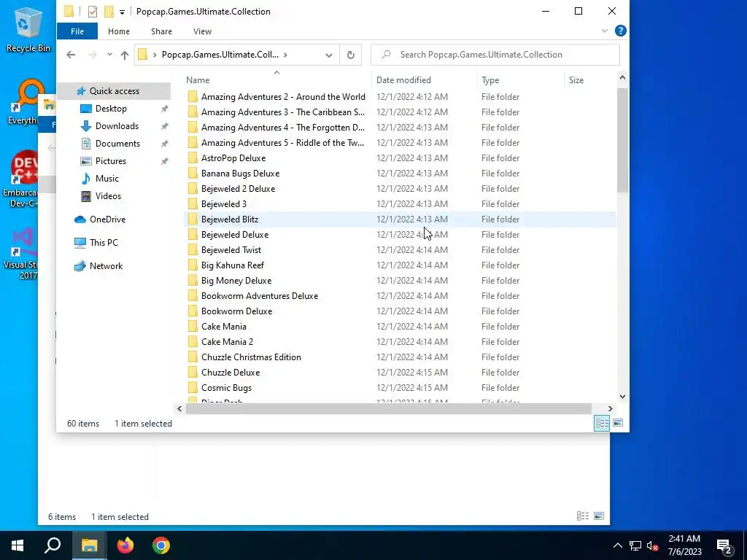Open the Home ribbon tab

pos(119,31)
